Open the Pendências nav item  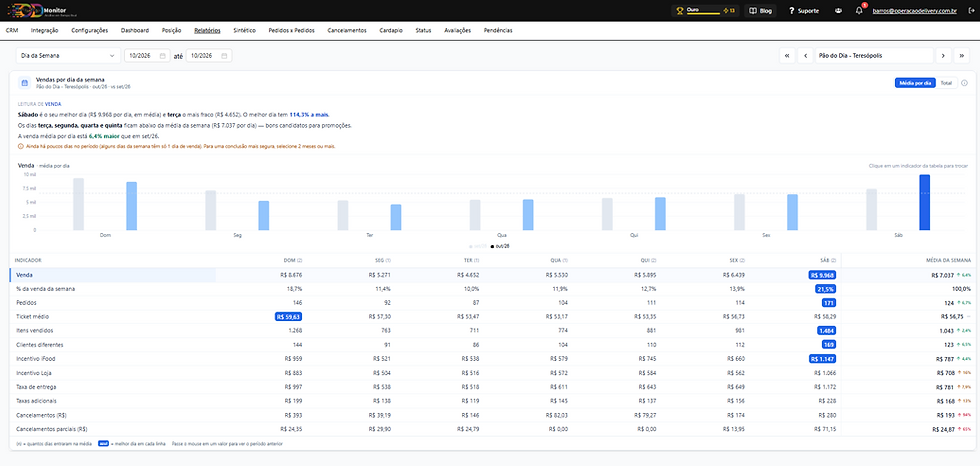[x=498, y=30]
